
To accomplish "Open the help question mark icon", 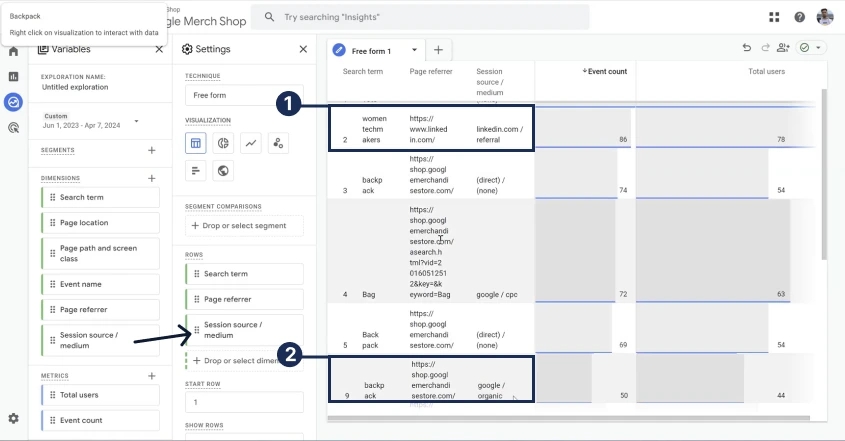I will 800,17.
